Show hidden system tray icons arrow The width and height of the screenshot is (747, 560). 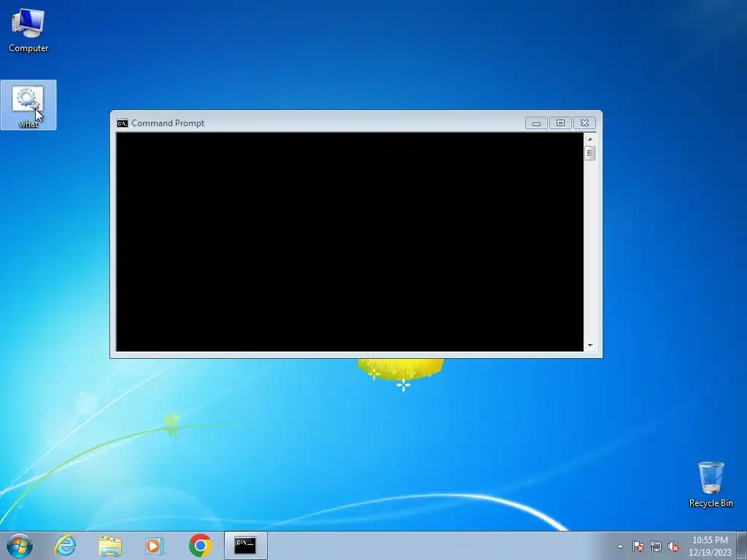click(x=620, y=546)
